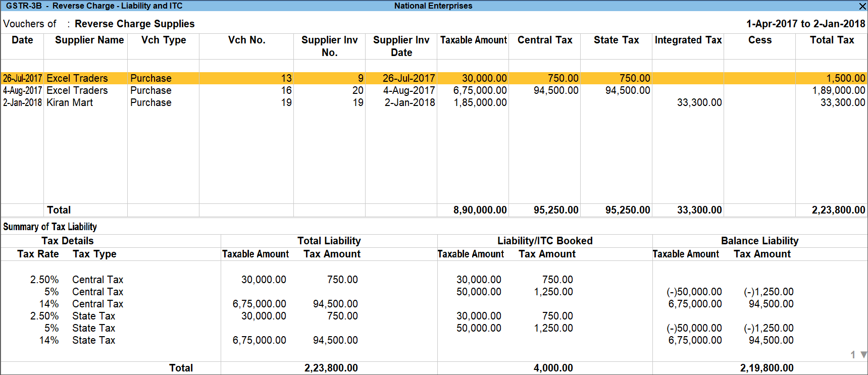Click the Vch No. column header
The width and height of the screenshot is (868, 375).
[246, 40]
